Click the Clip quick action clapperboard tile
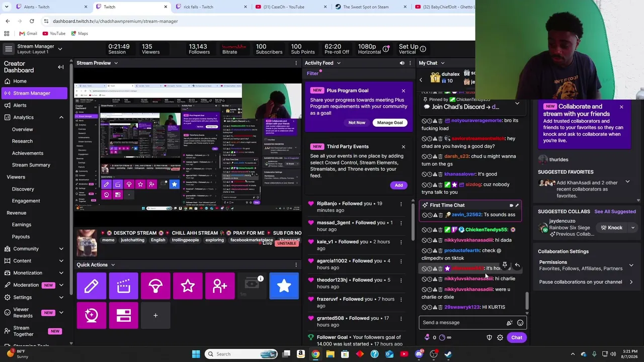The width and height of the screenshot is (644, 362). point(123,286)
